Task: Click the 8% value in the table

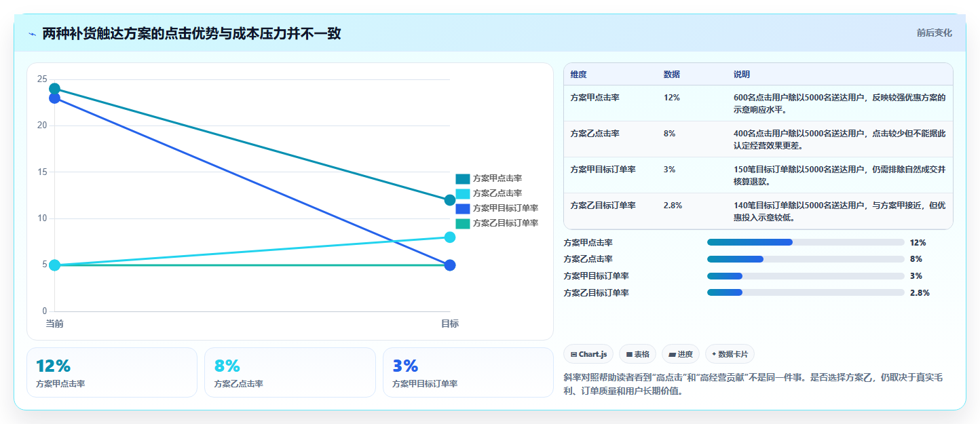Action: (670, 134)
